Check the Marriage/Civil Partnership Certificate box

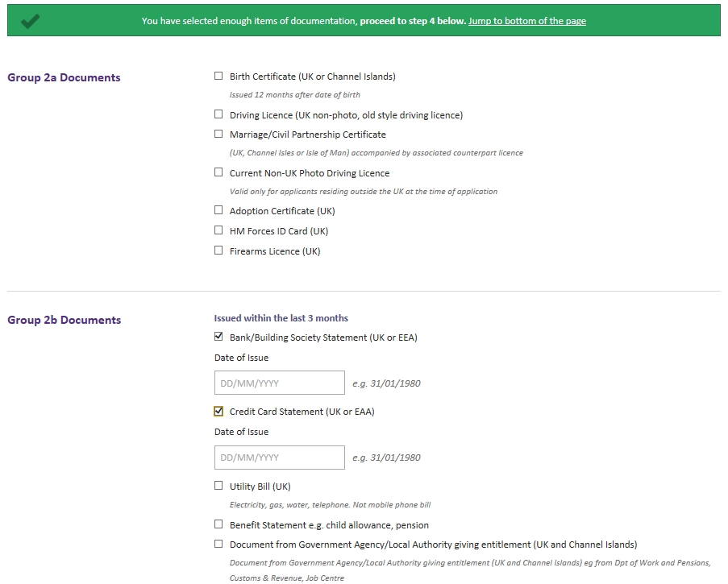(x=218, y=135)
